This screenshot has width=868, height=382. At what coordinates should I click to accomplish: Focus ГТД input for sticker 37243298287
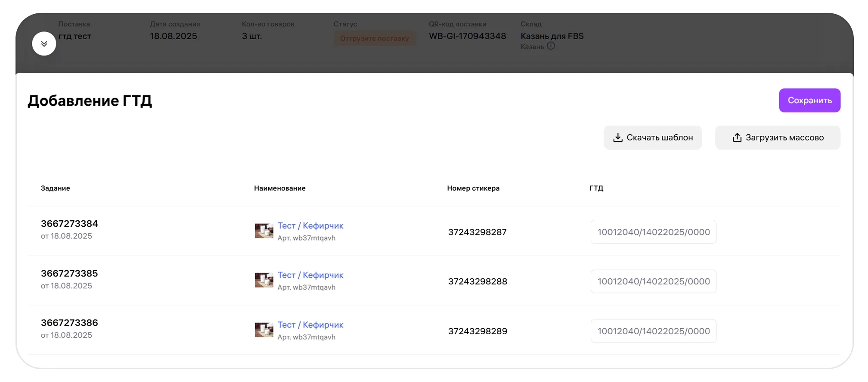[x=653, y=232]
